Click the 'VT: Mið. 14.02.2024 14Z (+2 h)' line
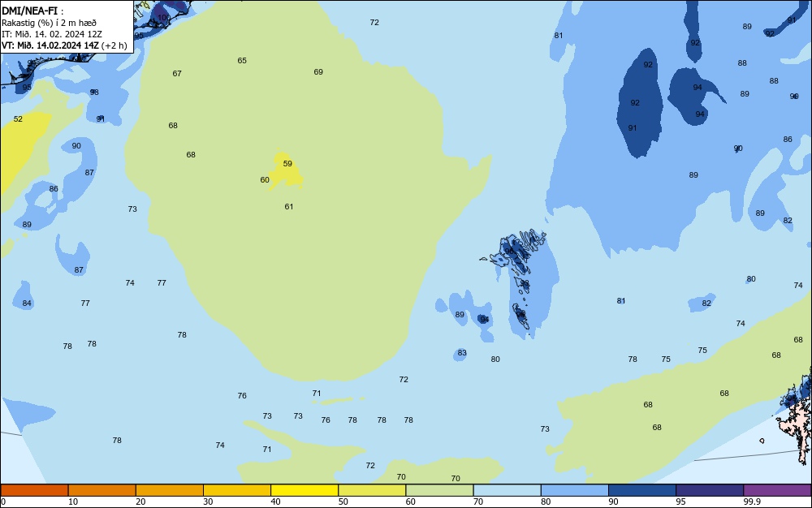Viewport: 812px width, 508px height. tap(64, 45)
